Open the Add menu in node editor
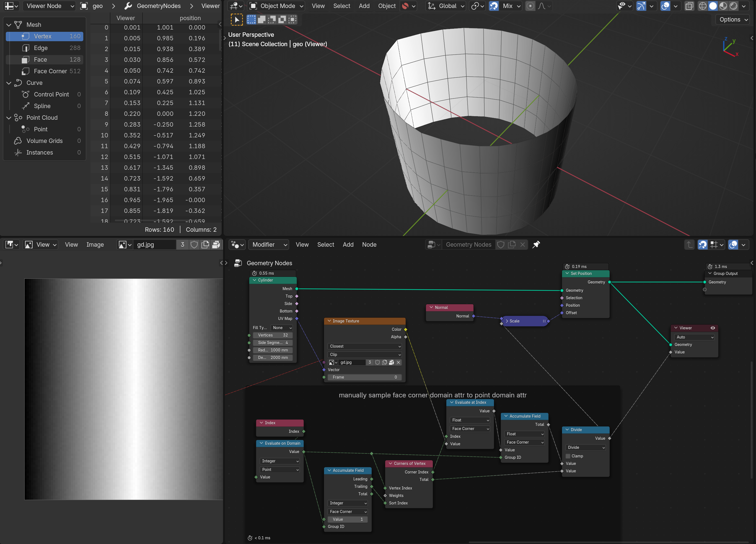The height and width of the screenshot is (544, 756). [348, 244]
